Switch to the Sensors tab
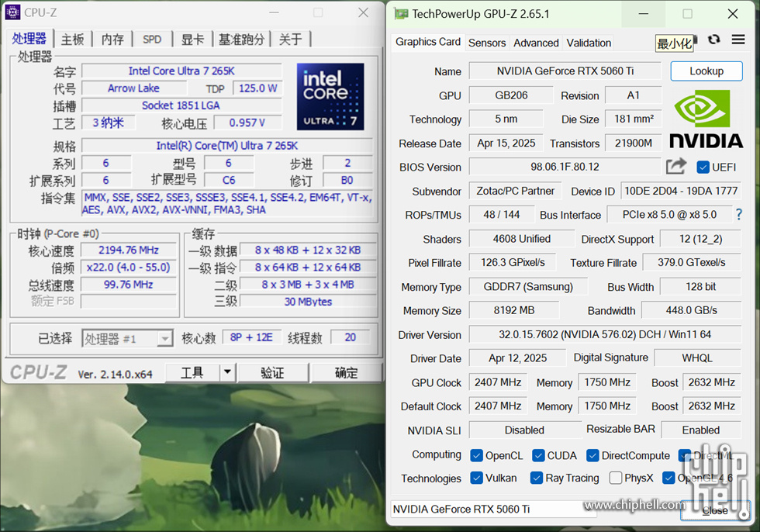 point(487,43)
